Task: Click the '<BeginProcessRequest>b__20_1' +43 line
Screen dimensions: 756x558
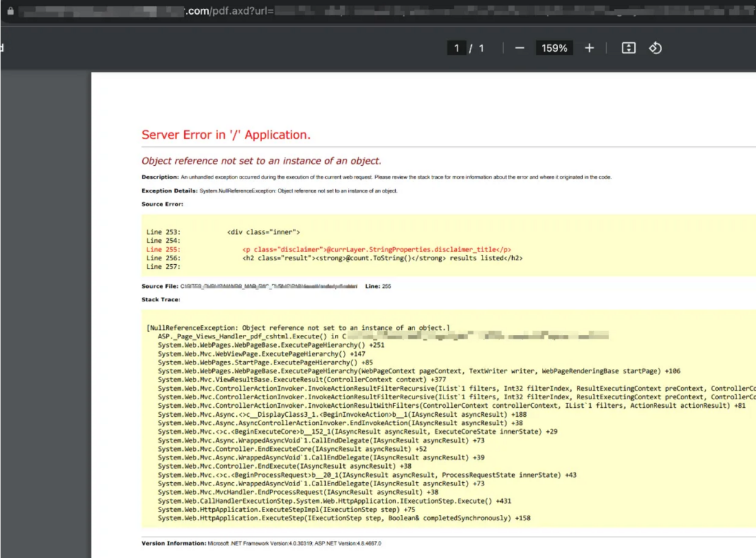Action: [x=367, y=475]
